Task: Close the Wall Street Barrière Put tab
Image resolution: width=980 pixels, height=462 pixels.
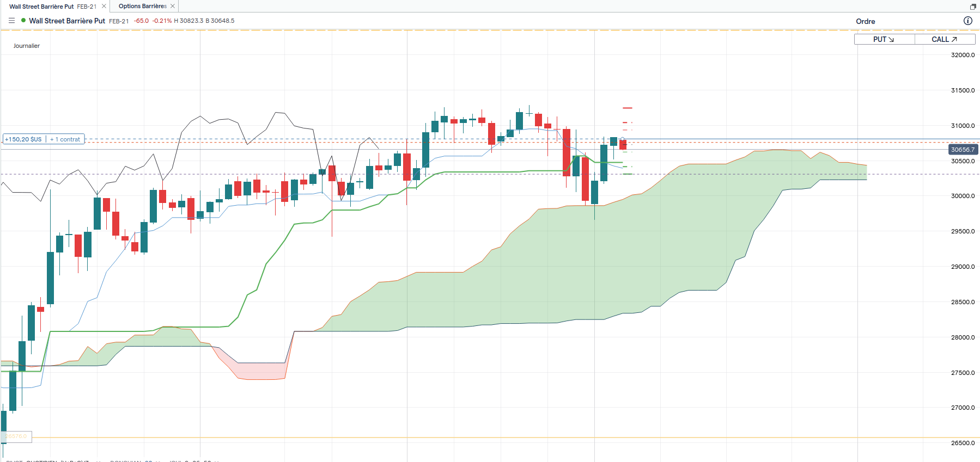Action: pos(104,6)
